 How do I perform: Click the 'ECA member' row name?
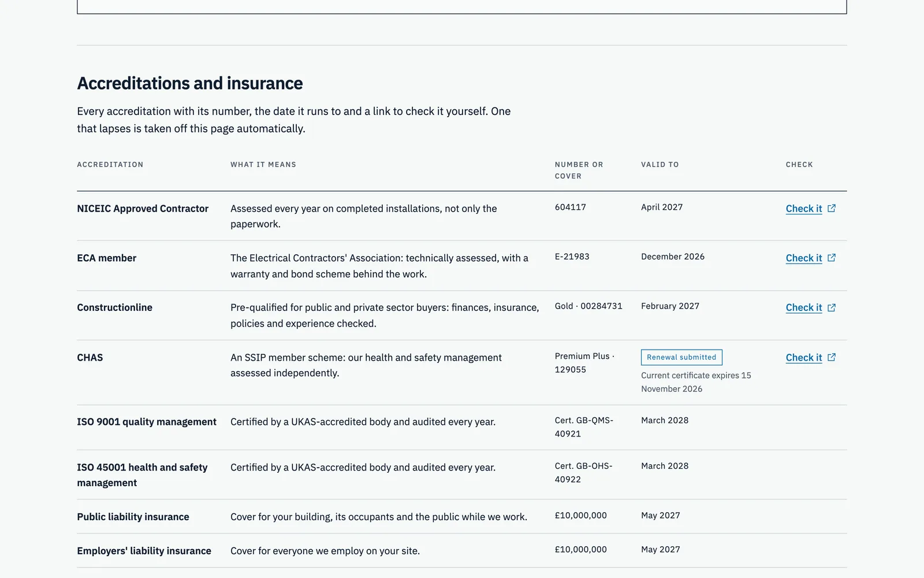[107, 258]
